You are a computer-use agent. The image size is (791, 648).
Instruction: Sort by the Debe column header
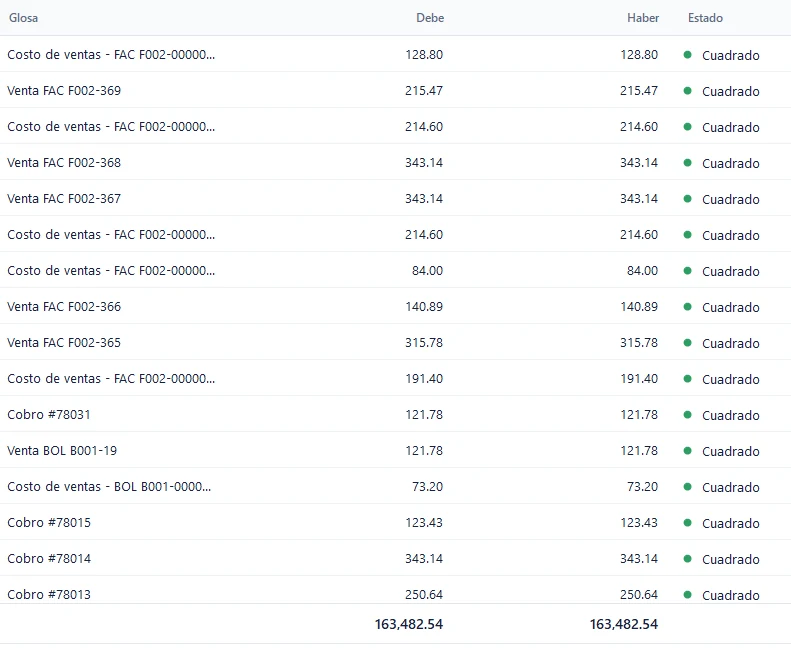(430, 18)
